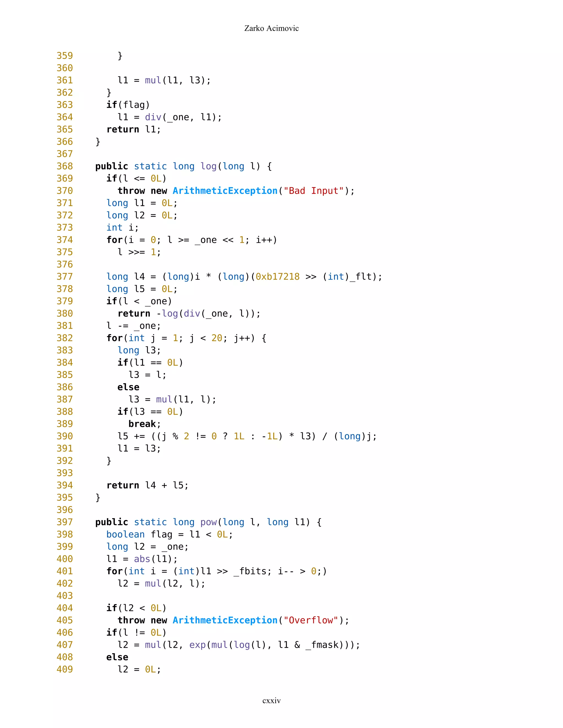
Task: Click the "l5 +=" expression on line 390
Action: (x=247, y=436)
